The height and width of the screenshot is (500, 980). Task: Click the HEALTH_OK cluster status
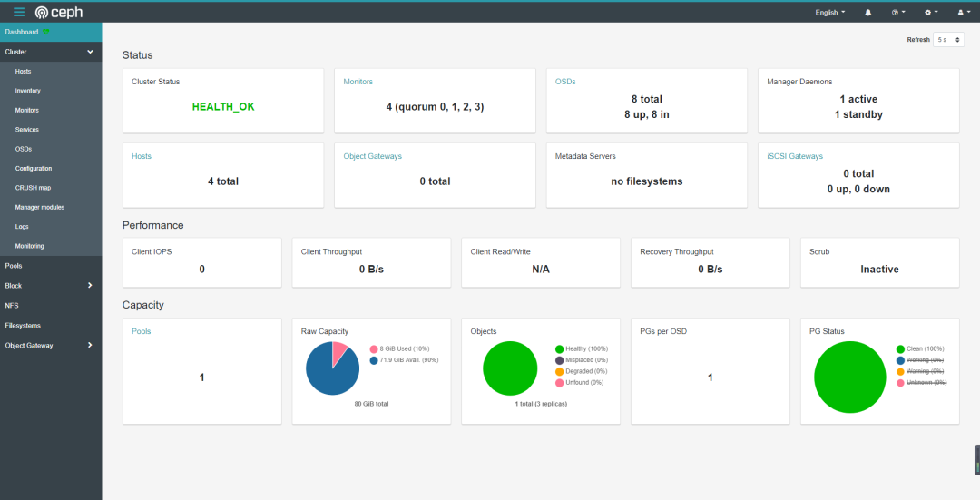click(x=223, y=107)
